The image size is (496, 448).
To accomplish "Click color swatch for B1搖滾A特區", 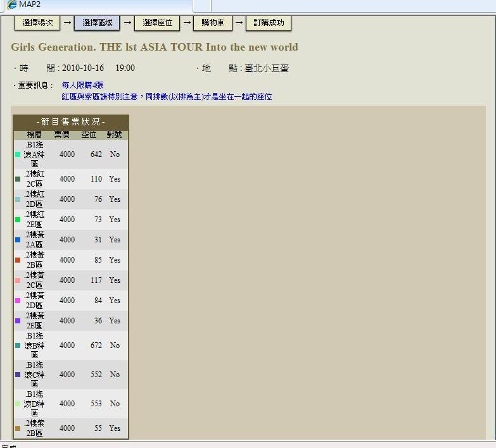I will pyautogui.click(x=18, y=154).
